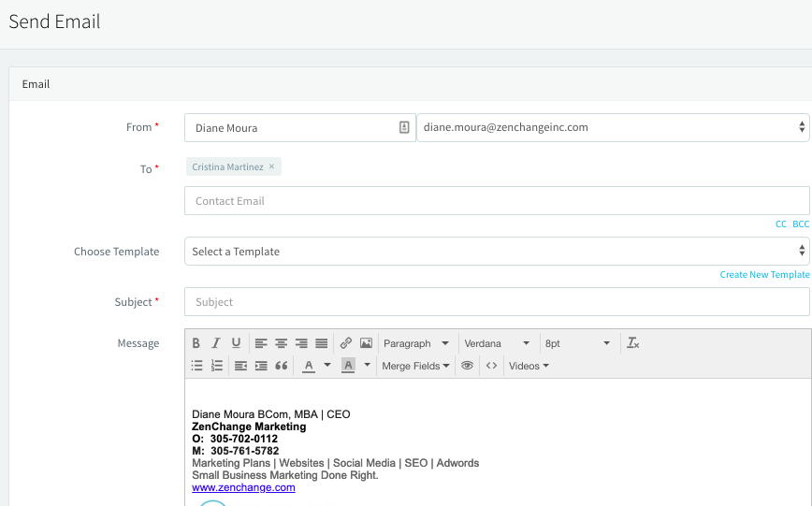Click the Diane Moura BCom, MBA | CEO line
This screenshot has width=812, height=506.
(x=271, y=414)
